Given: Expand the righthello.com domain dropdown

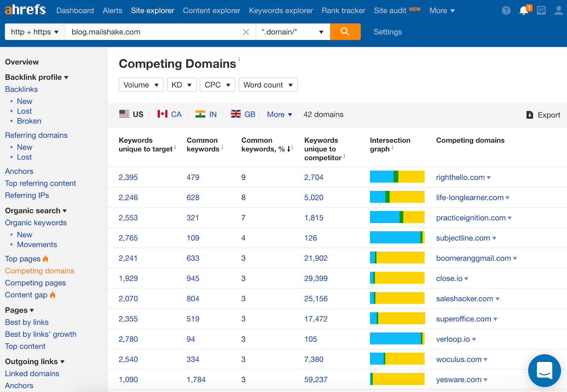Looking at the screenshot, I should 489,177.
